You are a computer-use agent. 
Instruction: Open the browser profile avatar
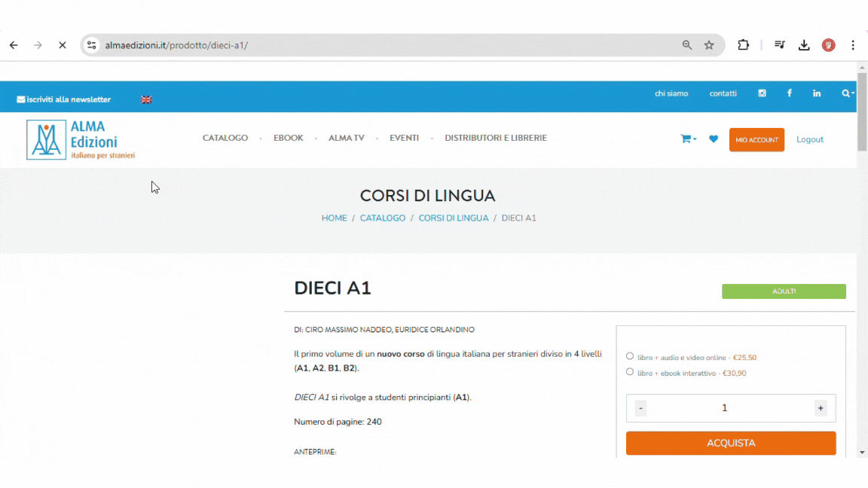point(828,45)
